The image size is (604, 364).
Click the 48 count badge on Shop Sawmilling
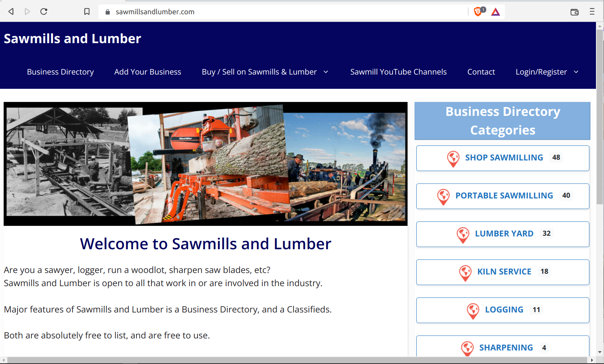click(x=556, y=158)
